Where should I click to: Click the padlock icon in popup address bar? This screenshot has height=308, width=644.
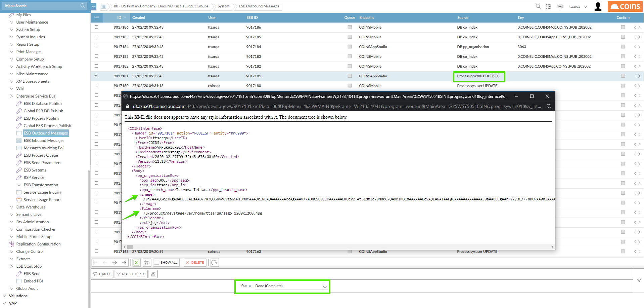(x=128, y=106)
